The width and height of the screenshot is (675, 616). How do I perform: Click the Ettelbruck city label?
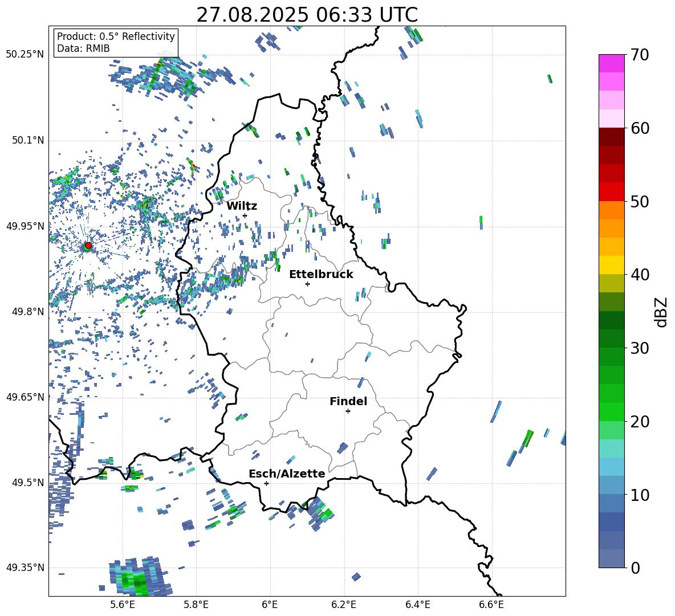[x=321, y=274]
